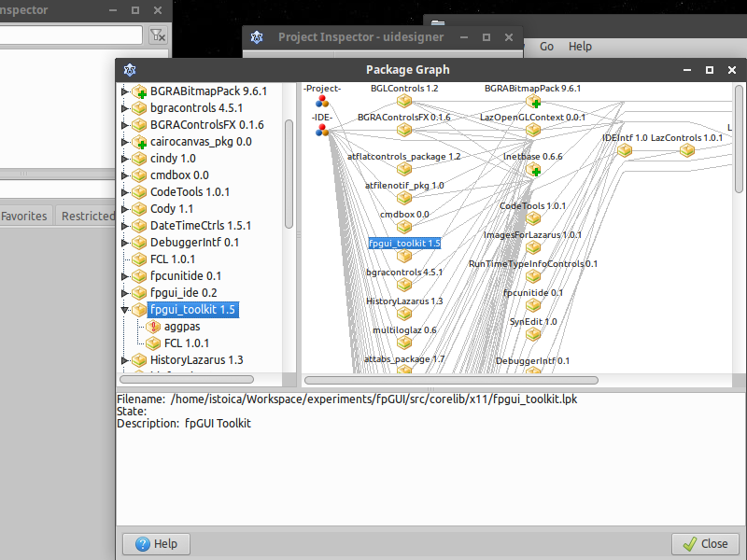The width and height of the screenshot is (747, 560).
Task: Close the Package Graph via Close button
Action: [x=705, y=543]
